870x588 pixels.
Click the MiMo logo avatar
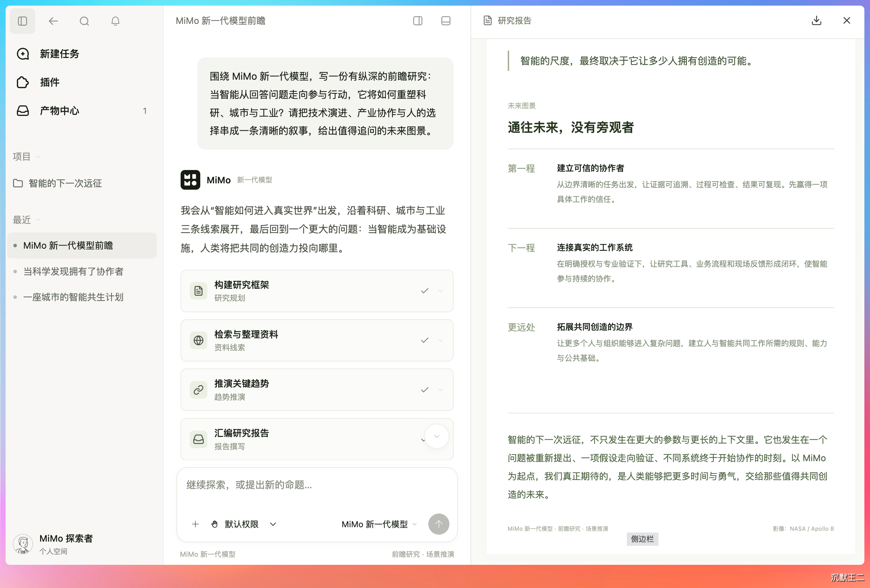[x=190, y=179]
